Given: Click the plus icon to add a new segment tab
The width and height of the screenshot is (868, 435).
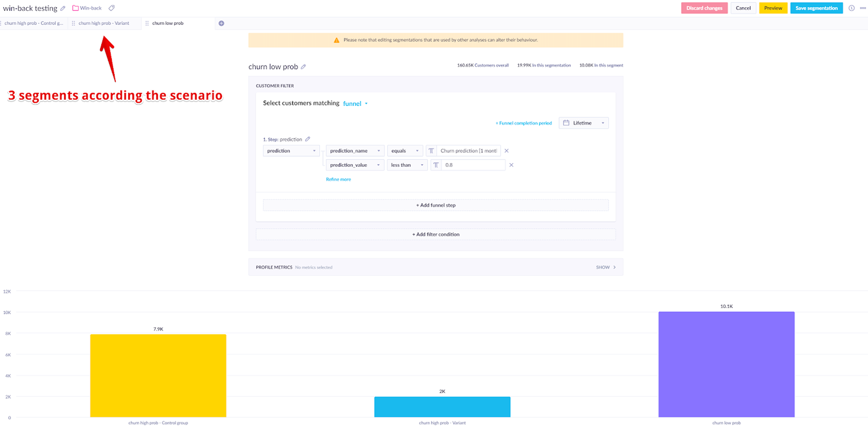Looking at the screenshot, I should click(221, 23).
